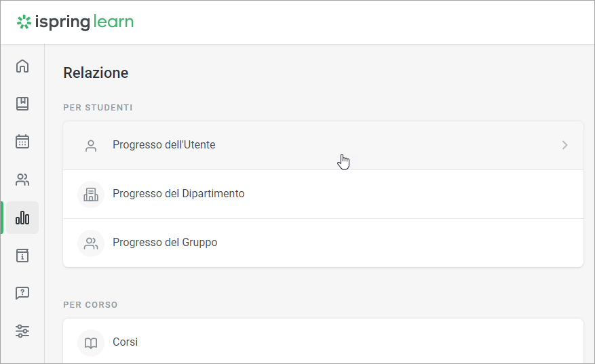The width and height of the screenshot is (595, 364).
Task: Open the users icon in sidebar
Action: pyautogui.click(x=22, y=180)
